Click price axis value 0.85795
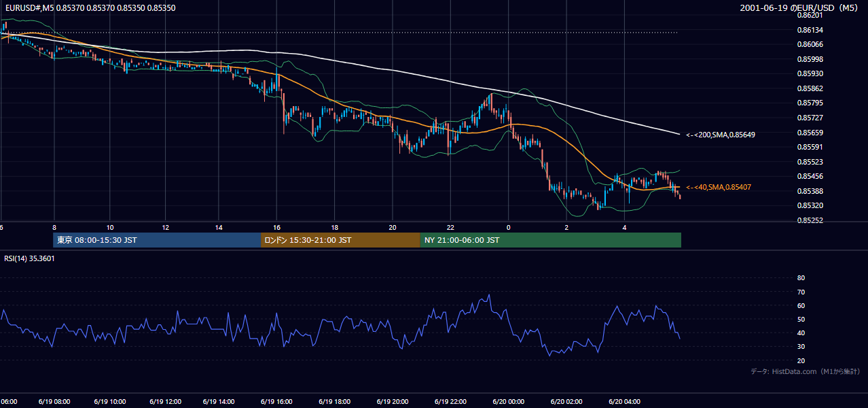Viewport: 868px width, 408px height. [x=810, y=103]
